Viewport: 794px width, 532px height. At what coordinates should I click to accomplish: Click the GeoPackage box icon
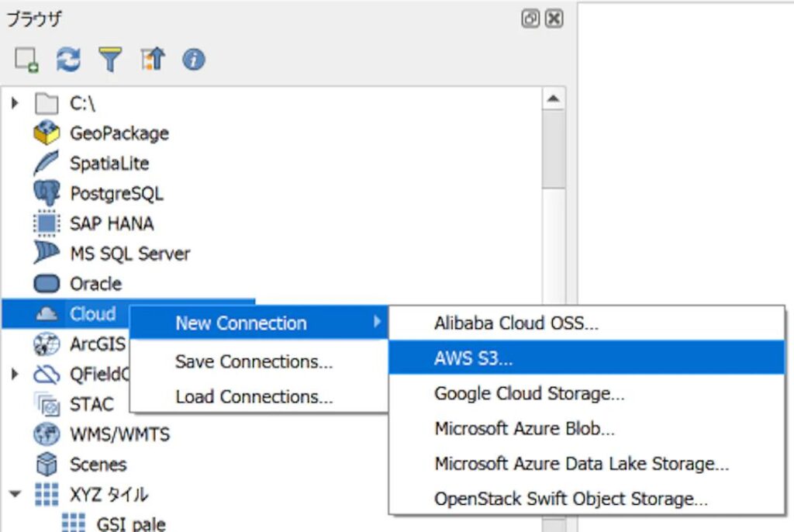coord(47,133)
